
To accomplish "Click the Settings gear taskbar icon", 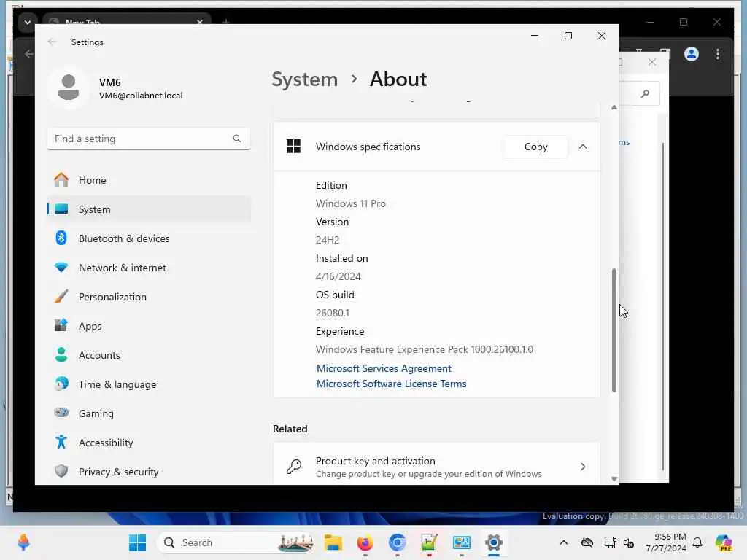I will click(494, 542).
